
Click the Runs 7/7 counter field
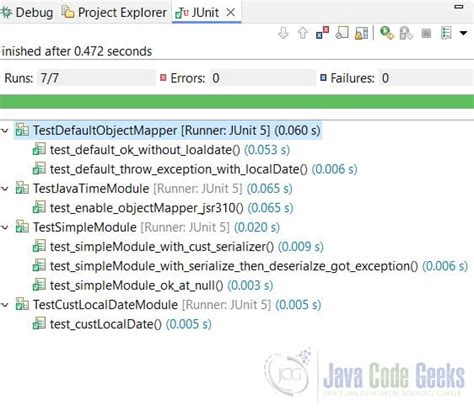coord(96,78)
